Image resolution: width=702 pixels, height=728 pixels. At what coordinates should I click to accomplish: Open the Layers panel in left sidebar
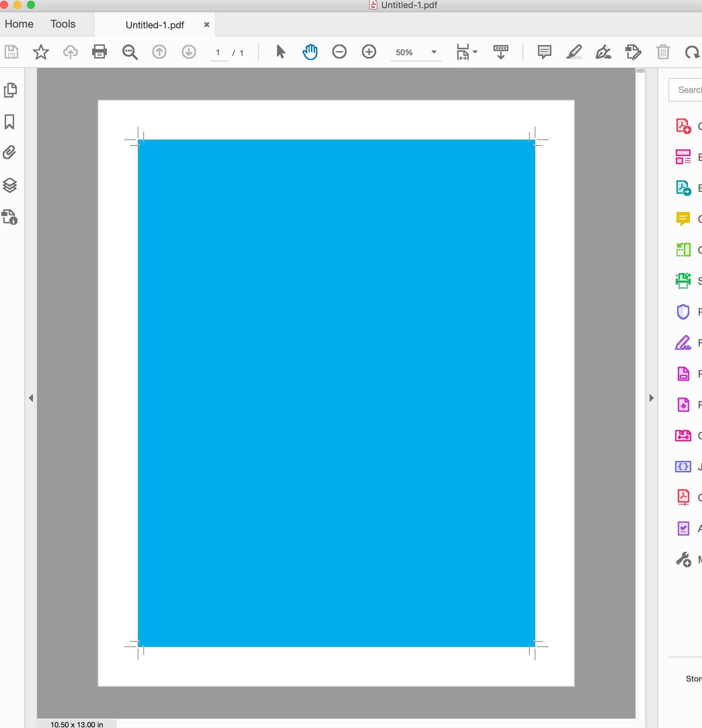click(10, 185)
